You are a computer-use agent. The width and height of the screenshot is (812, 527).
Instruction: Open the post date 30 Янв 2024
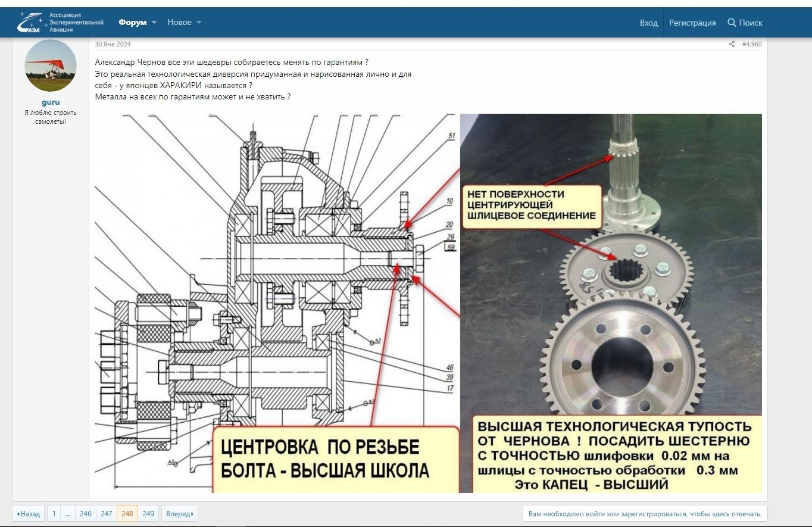coord(112,43)
